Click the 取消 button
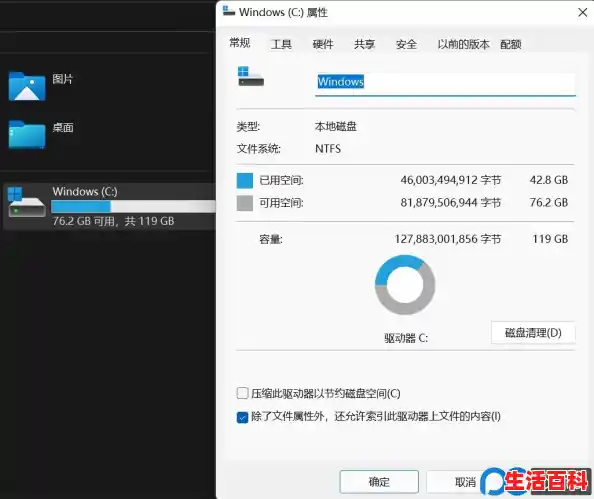Viewport: 594px width, 499px height. [465, 482]
